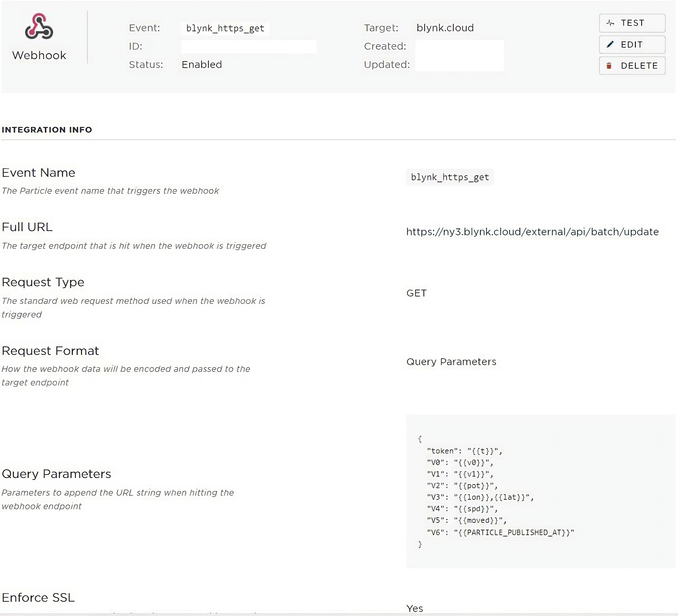
Task: Click the PARTICLE_PUBLISHED_AT line in JSON
Action: pyautogui.click(x=500, y=532)
